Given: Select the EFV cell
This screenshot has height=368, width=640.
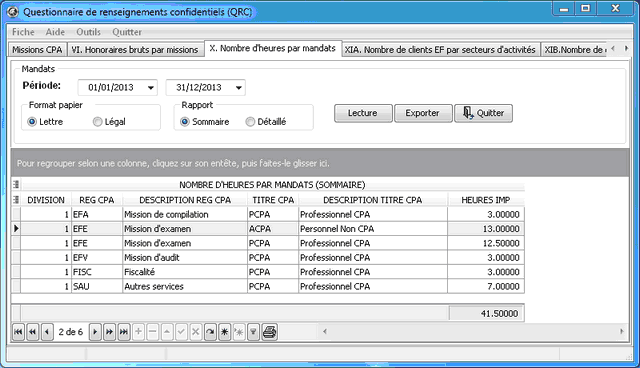Looking at the screenshot, I should 97,257.
